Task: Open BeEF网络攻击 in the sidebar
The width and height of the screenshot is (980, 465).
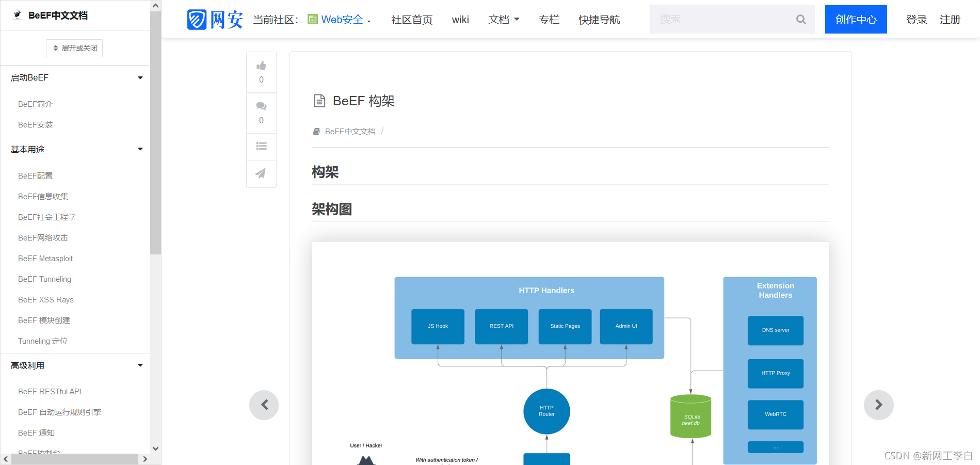Action: point(43,237)
